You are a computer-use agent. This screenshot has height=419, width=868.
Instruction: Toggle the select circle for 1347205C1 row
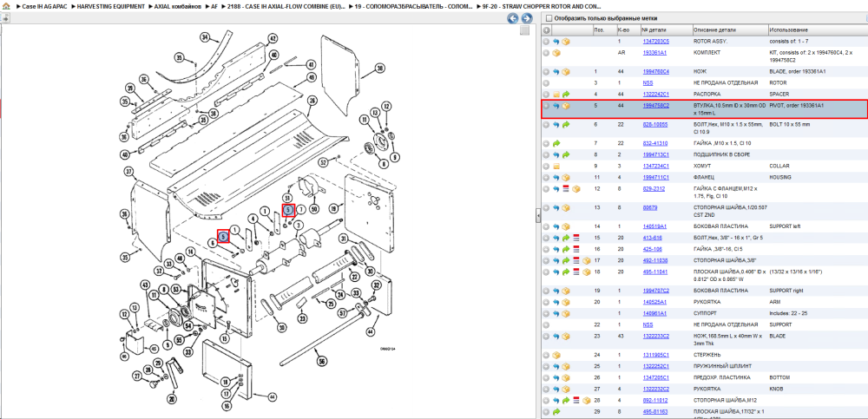(546, 377)
